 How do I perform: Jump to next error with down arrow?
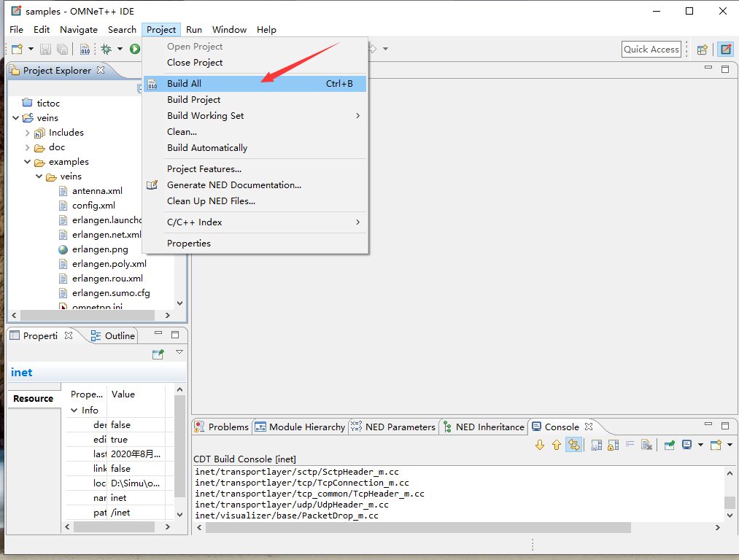[x=540, y=445]
